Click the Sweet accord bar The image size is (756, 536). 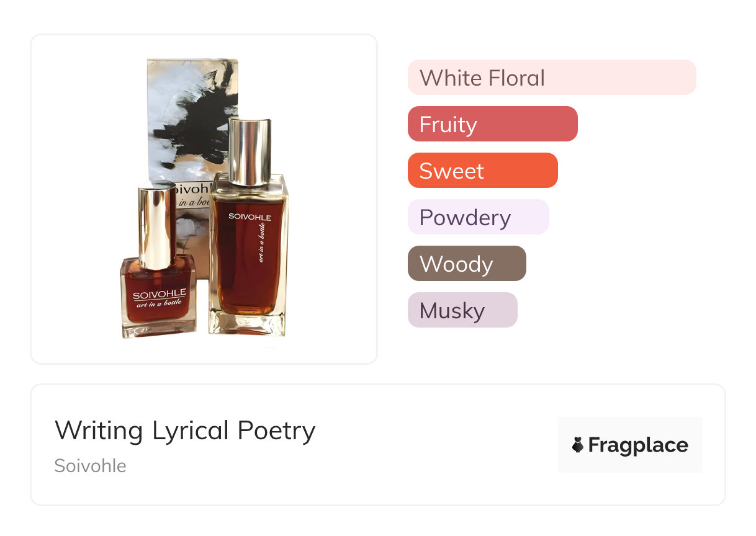pos(482,171)
